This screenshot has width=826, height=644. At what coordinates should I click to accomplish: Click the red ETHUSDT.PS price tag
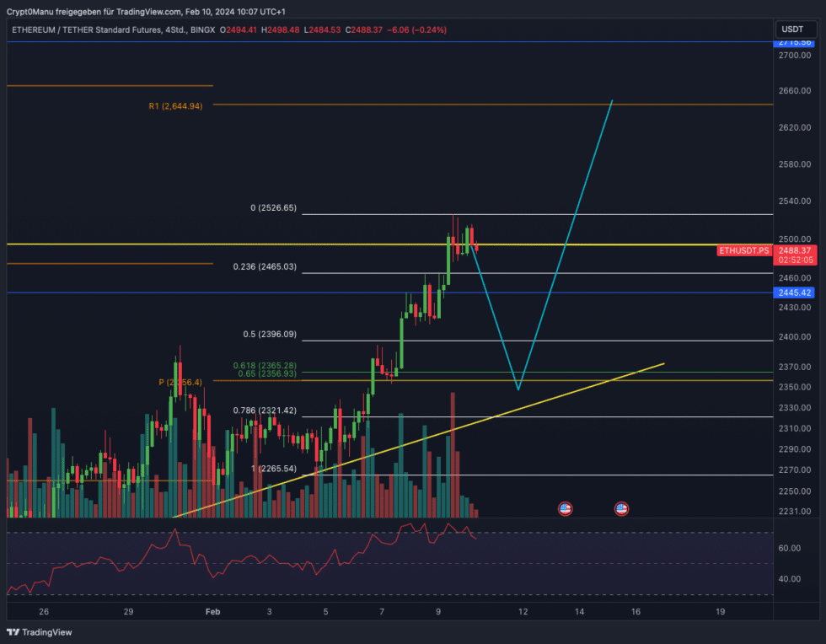[x=743, y=251]
